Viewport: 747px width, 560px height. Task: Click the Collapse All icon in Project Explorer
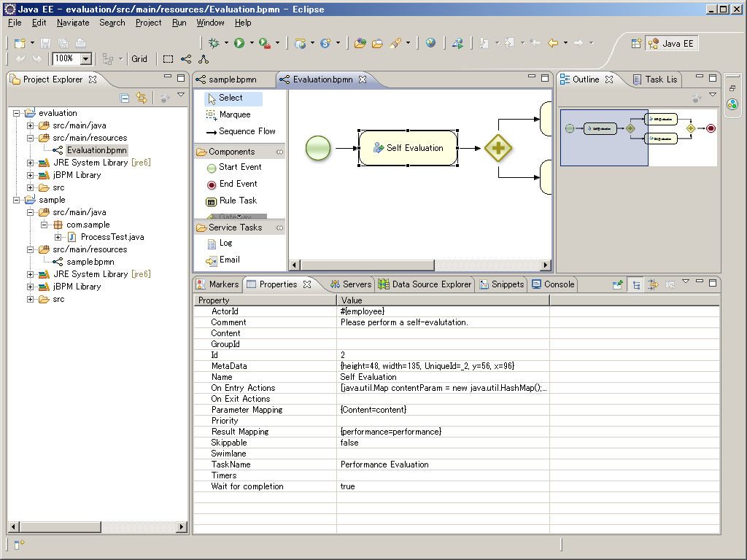[125, 98]
